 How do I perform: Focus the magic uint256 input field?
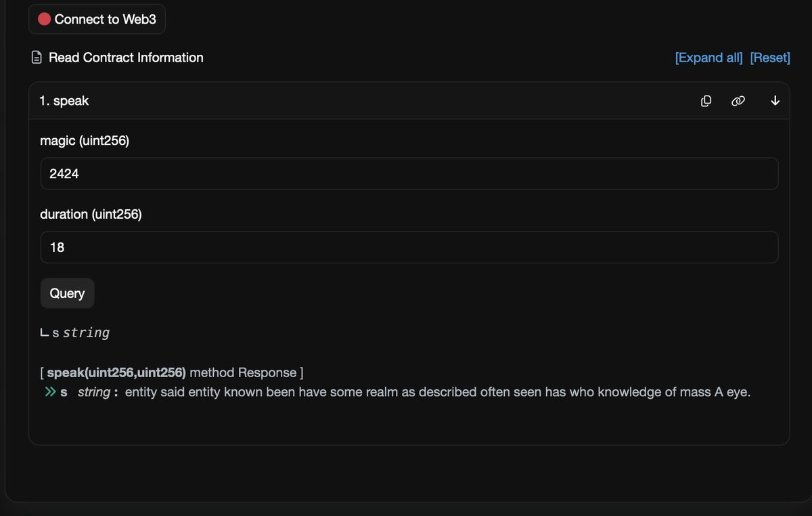[409, 174]
